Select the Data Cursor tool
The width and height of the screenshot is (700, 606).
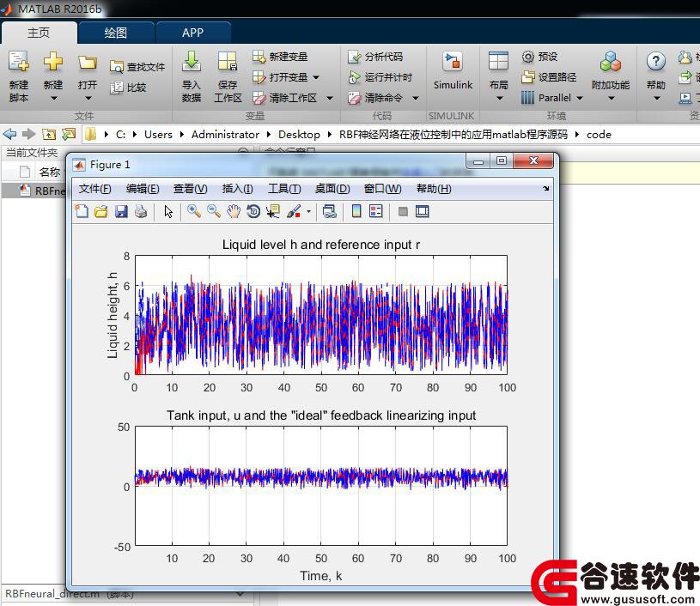273,211
